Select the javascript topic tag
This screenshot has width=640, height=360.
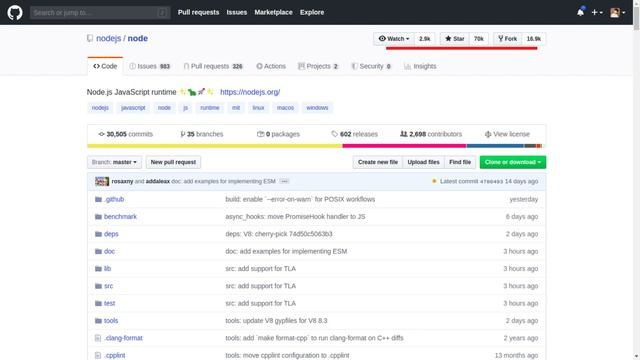tap(133, 108)
